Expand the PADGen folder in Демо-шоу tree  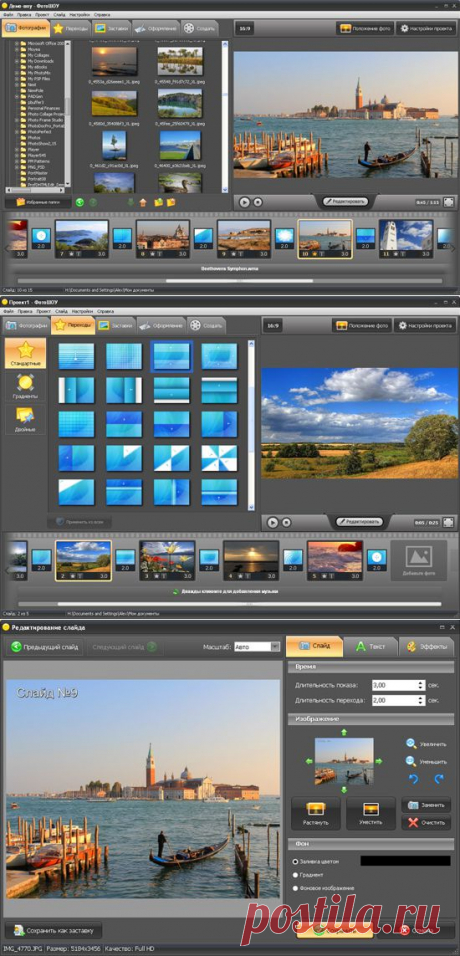pos(16,96)
